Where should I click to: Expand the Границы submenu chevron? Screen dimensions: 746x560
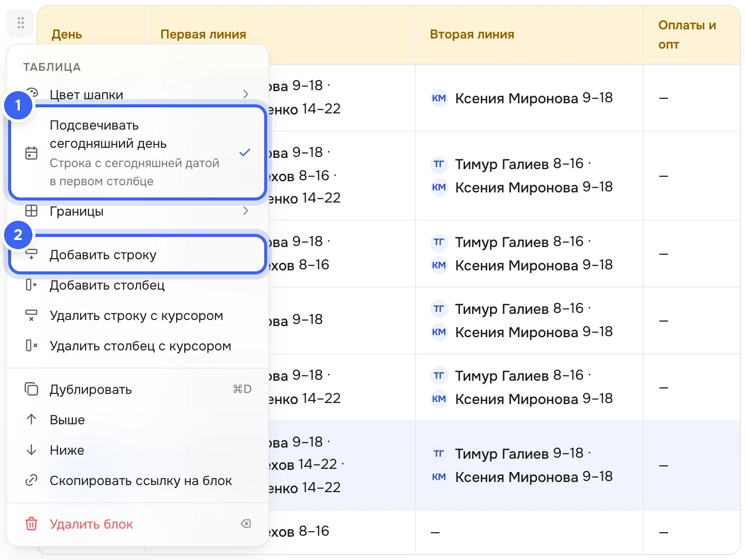click(245, 211)
